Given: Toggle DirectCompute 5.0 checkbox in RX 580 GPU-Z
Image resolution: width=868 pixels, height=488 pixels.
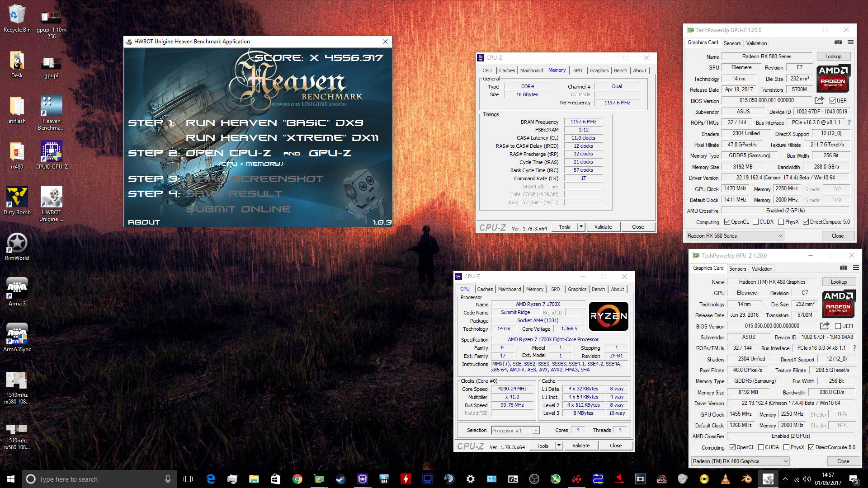Looking at the screenshot, I should [806, 222].
